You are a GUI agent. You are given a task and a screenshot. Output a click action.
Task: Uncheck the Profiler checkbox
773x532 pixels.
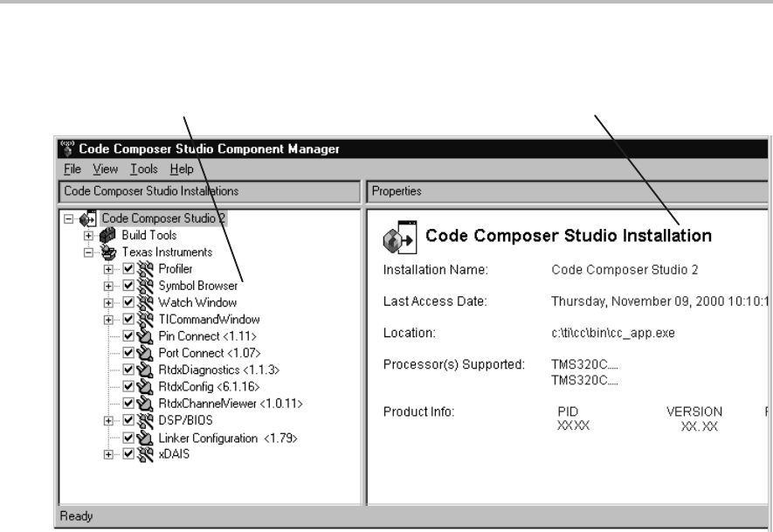[x=128, y=269]
